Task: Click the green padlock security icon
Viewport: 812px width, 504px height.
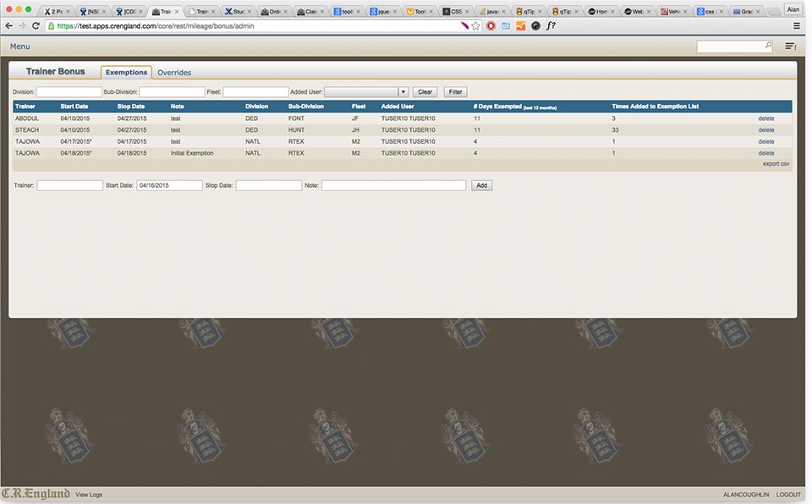Action: pyautogui.click(x=51, y=25)
